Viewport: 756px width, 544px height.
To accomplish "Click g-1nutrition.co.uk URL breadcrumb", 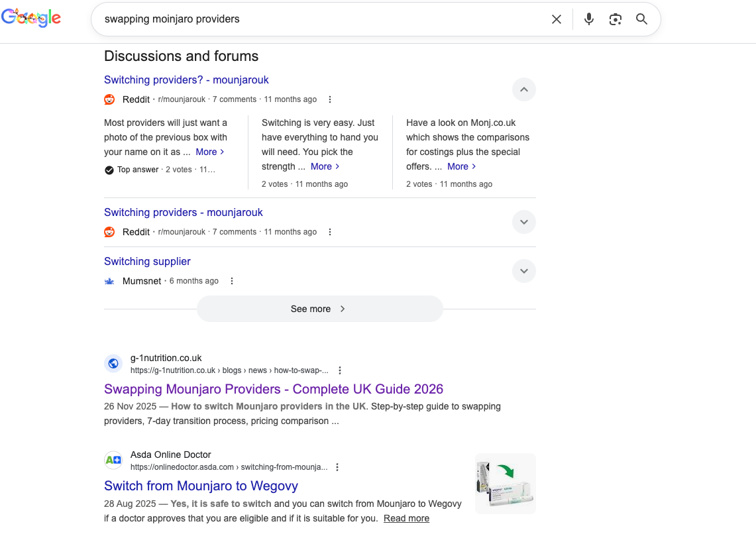I will pos(229,370).
